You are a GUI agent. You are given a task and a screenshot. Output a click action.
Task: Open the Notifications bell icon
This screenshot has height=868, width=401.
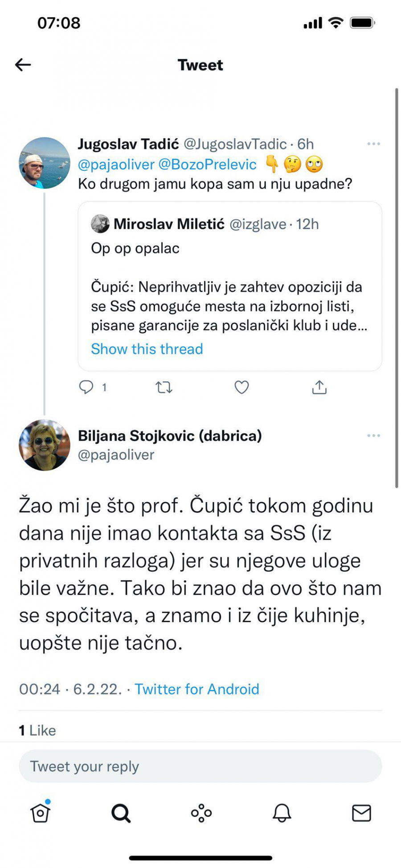click(x=281, y=813)
